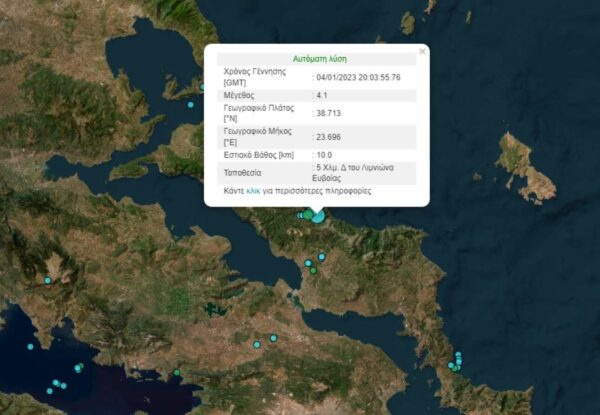Select the green earthquake marker on the southern gulf coast
The image size is (600, 415).
tap(177, 373)
